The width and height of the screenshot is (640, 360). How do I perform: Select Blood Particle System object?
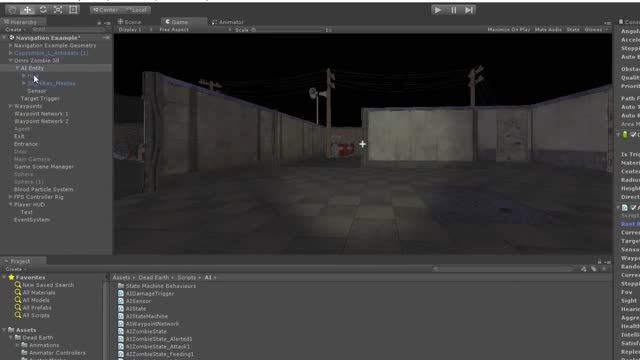point(44,189)
